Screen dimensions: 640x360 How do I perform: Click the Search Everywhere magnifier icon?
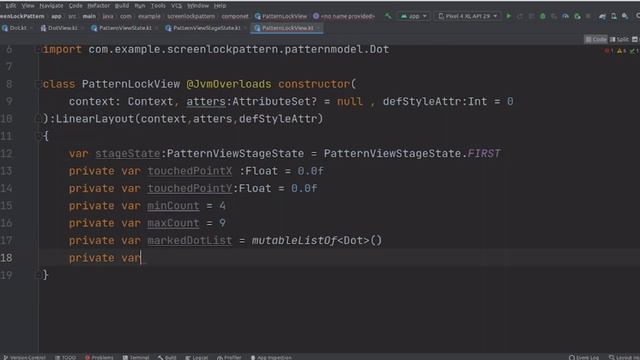638,16
